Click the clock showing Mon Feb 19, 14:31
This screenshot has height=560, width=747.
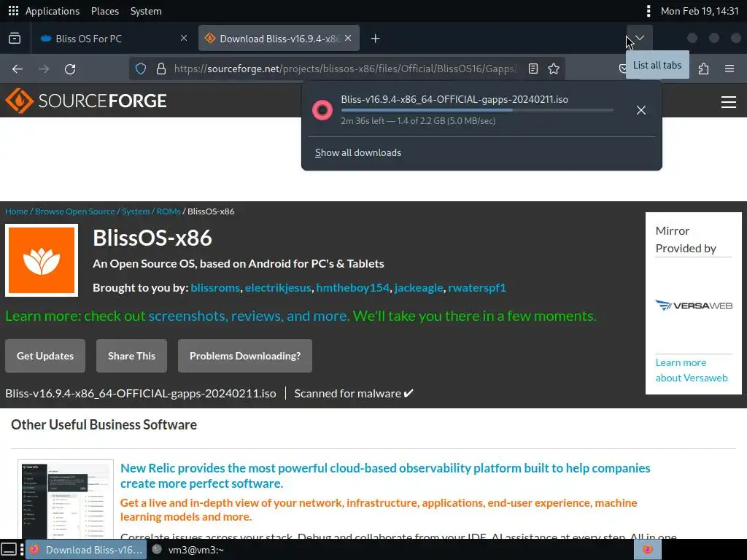click(x=700, y=11)
